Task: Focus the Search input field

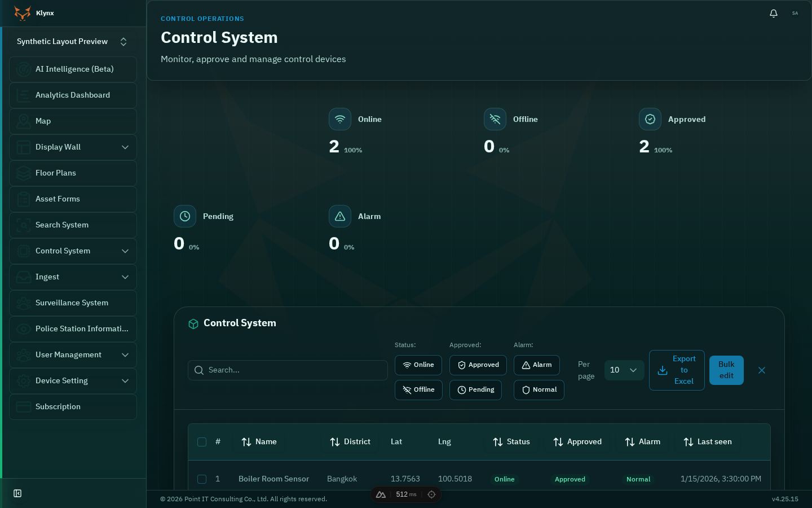Action: click(x=288, y=370)
